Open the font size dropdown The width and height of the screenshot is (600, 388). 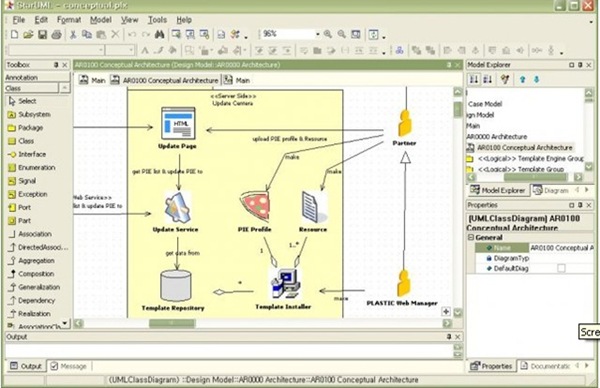(x=131, y=50)
